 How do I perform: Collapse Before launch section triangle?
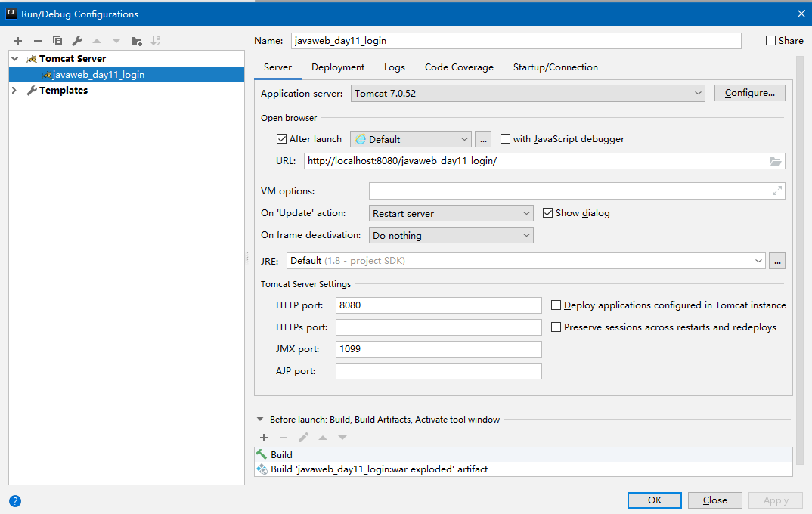[260, 420]
